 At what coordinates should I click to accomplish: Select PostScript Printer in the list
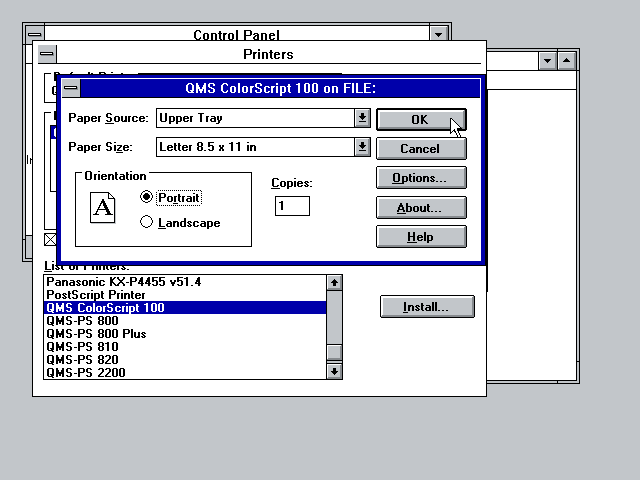(185, 295)
